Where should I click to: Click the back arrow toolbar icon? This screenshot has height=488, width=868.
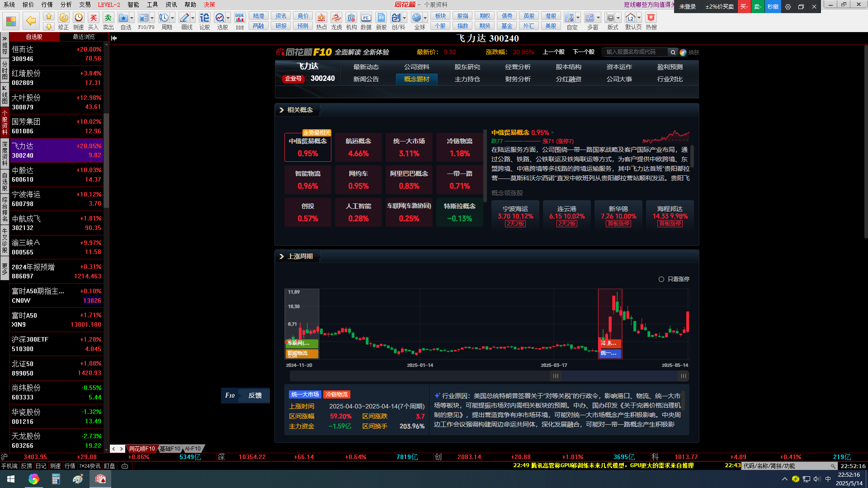click(31, 21)
